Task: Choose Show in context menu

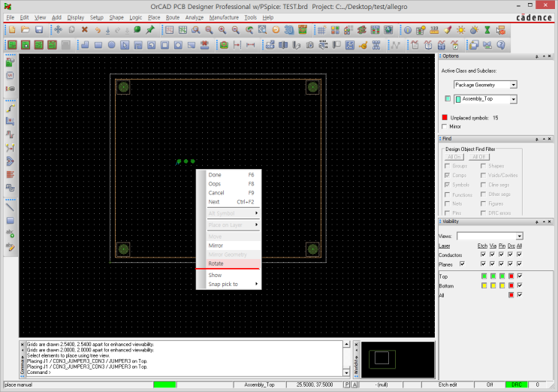Action: [233, 276]
